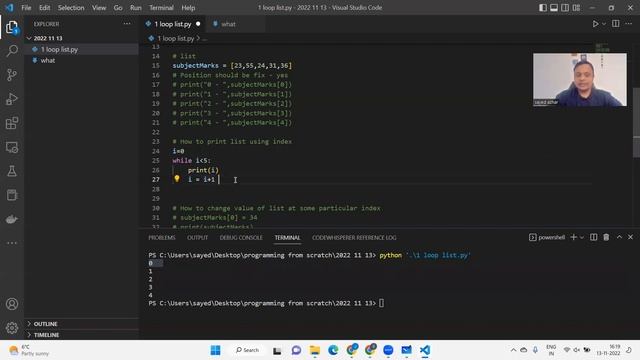Open Customize Layout button

[x=576, y=8]
